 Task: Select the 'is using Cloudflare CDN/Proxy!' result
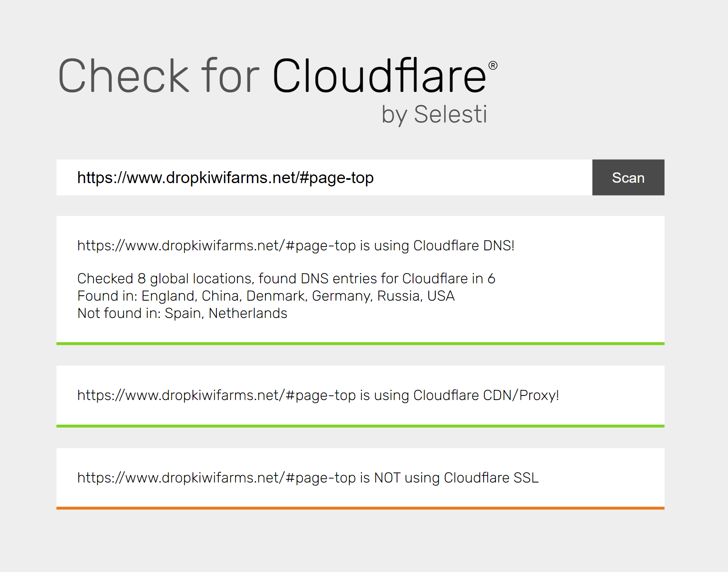[318, 395]
